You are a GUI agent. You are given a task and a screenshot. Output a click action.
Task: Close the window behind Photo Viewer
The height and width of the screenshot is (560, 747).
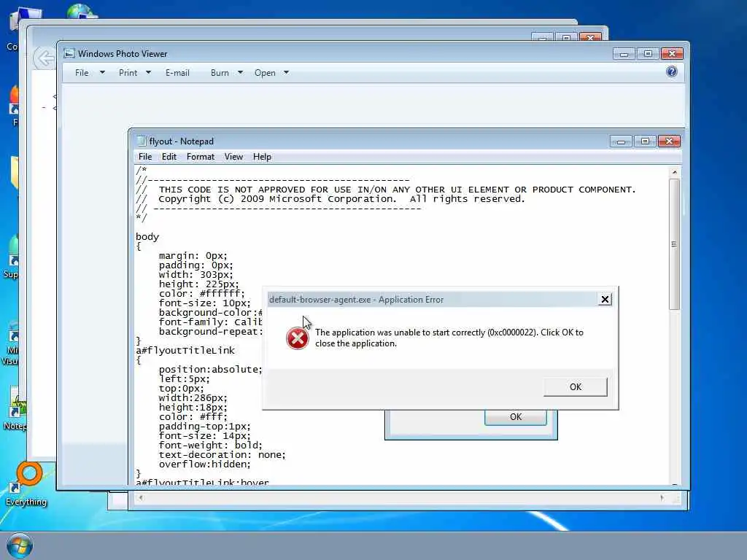click(589, 38)
